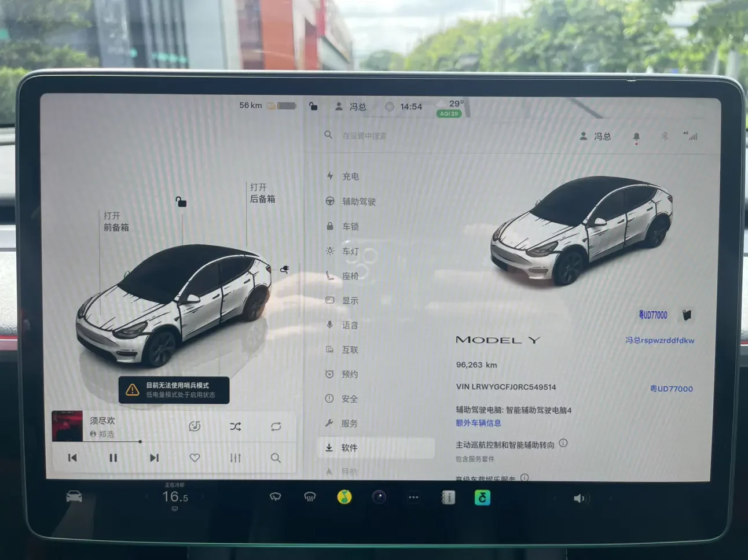The image size is (748, 560).
Task: Open the dashcam camera app icon
Action: [379, 497]
